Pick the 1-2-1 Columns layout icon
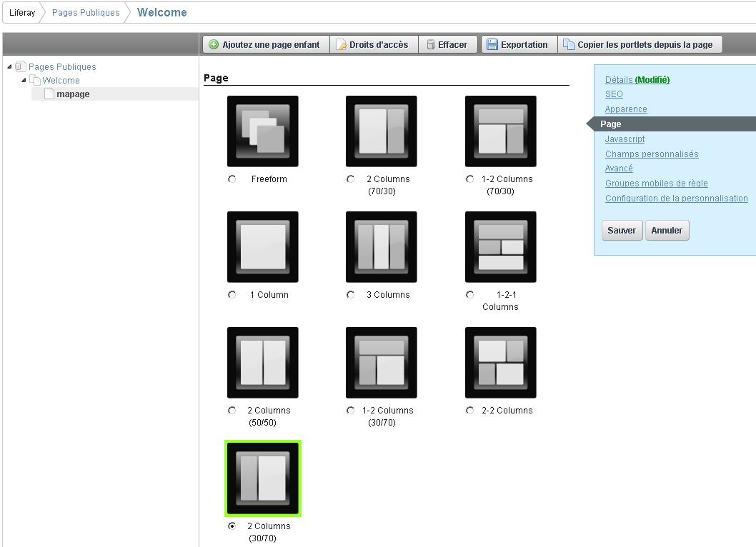The width and height of the screenshot is (756, 547). click(x=500, y=247)
